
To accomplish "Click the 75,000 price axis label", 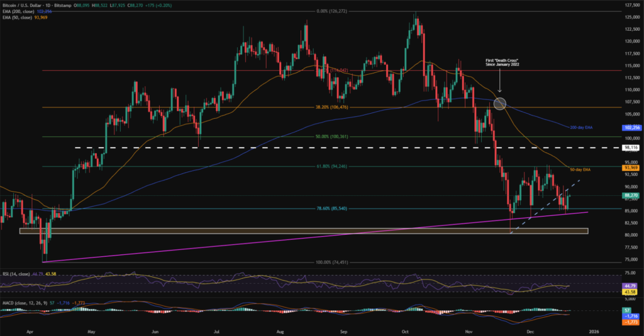I will 633,259.
